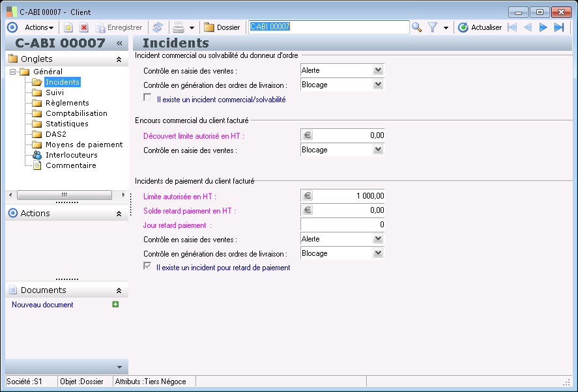
Task: Open the Règlements tree item
Action: point(67,103)
